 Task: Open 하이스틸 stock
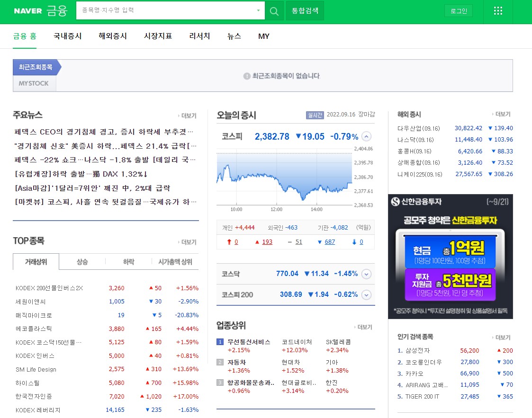pos(27,383)
